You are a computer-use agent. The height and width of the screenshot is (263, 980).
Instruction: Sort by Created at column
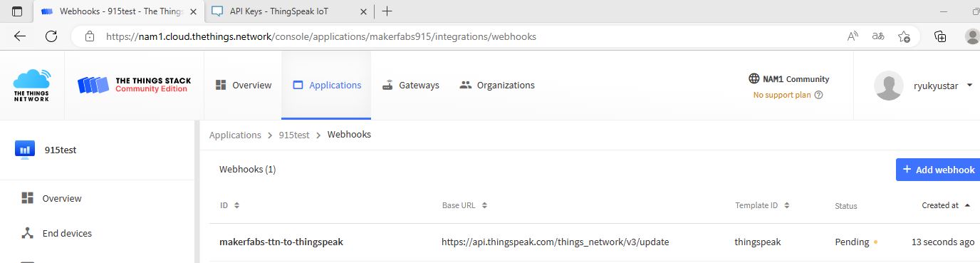(946, 205)
